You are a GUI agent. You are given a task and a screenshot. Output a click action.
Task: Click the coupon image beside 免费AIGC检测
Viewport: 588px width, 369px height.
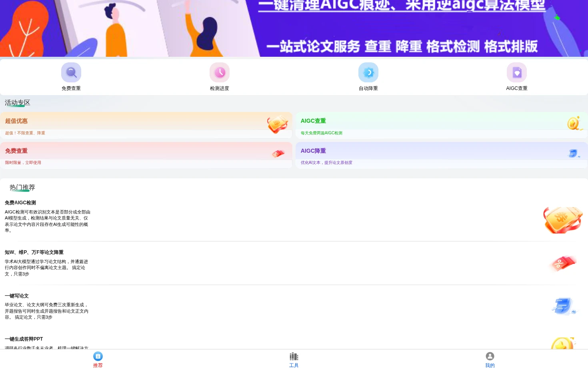563,220
